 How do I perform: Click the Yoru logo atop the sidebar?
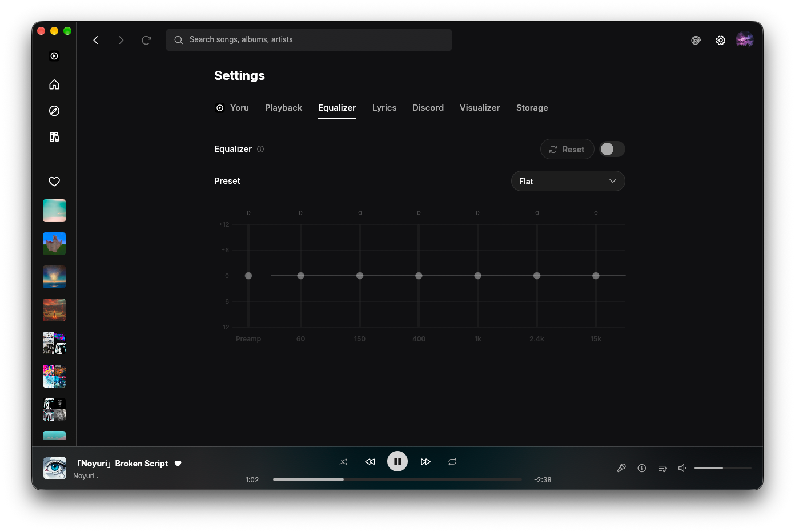pos(54,56)
